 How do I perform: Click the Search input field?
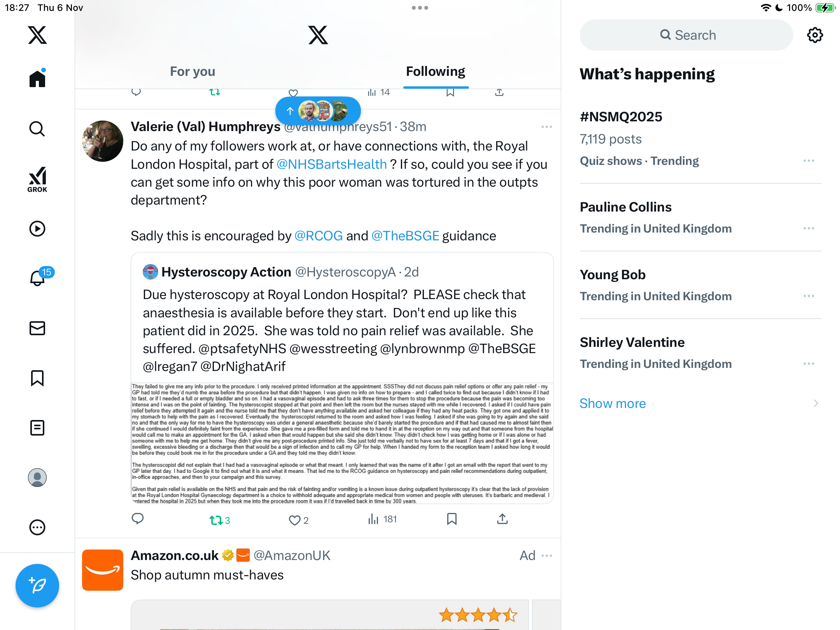pyautogui.click(x=686, y=35)
